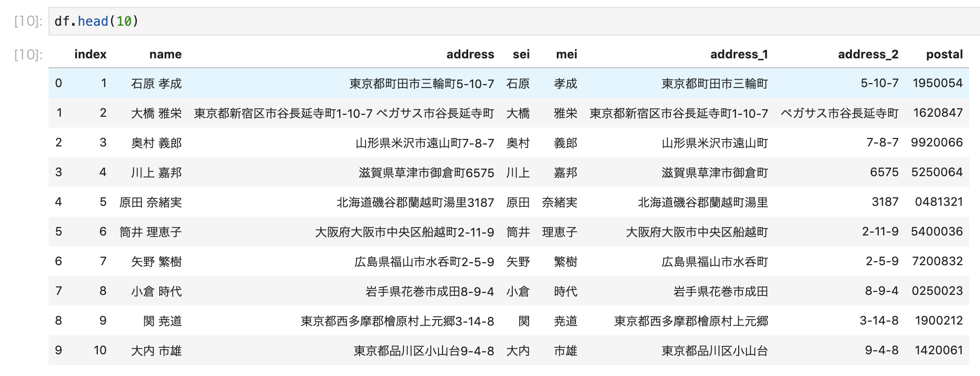Click postal value 1420061
This screenshot has height=376, width=980.
pos(939,350)
